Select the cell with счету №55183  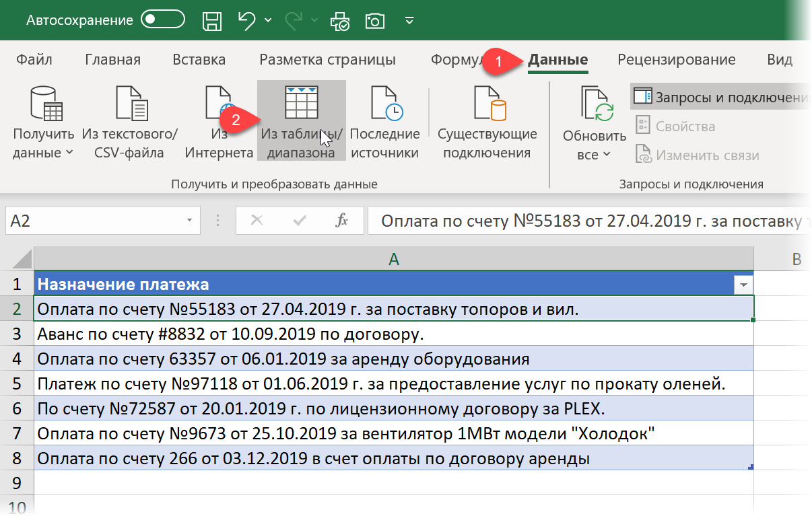tap(394, 309)
